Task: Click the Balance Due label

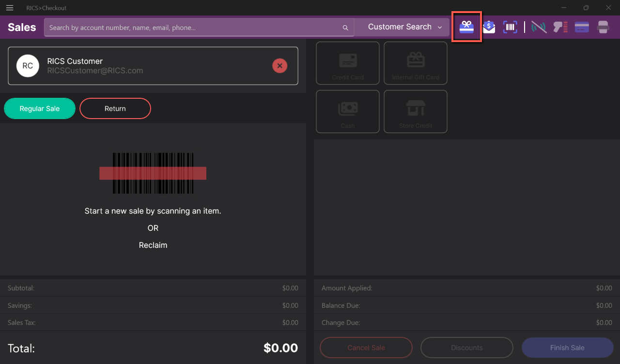Action: pos(341,305)
